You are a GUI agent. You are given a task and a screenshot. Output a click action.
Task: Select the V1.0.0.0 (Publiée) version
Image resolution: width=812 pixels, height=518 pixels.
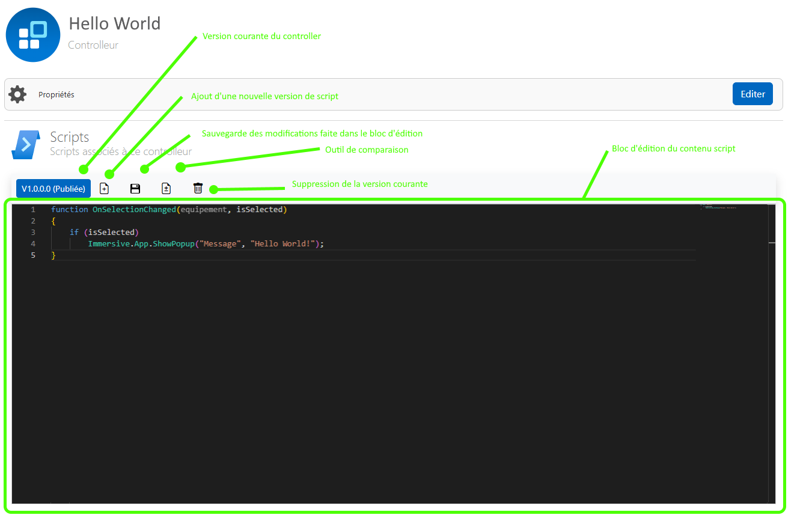[x=53, y=188]
